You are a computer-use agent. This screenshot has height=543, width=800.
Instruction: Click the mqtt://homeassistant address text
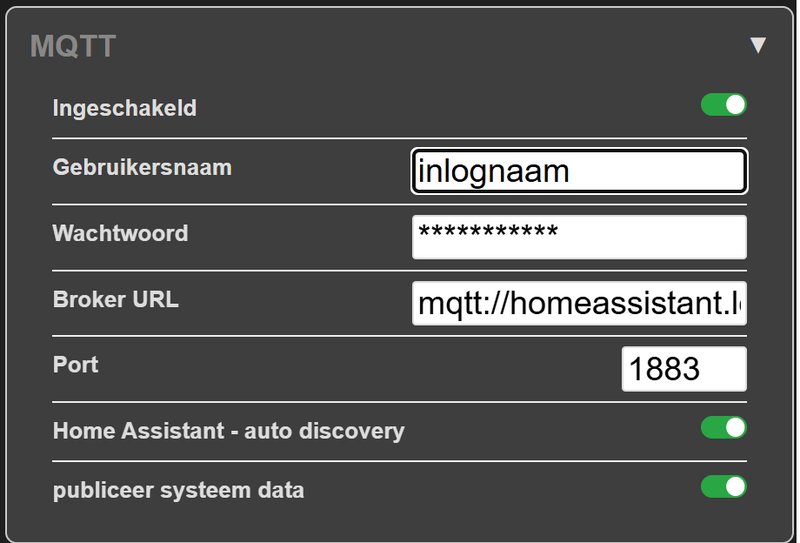click(579, 303)
